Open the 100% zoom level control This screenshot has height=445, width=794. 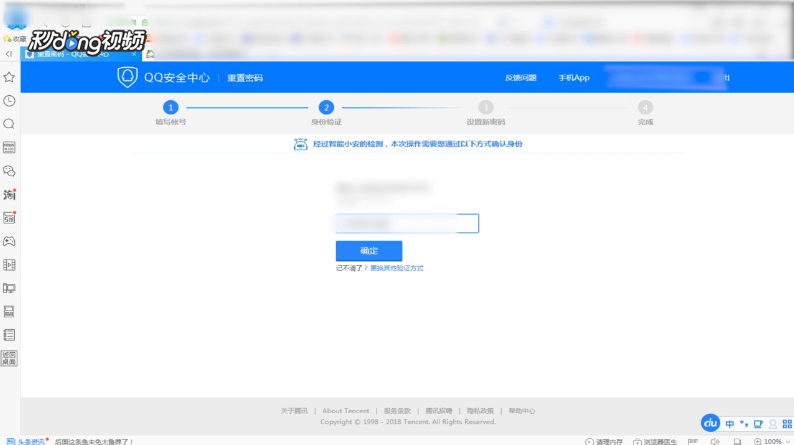(x=771, y=441)
